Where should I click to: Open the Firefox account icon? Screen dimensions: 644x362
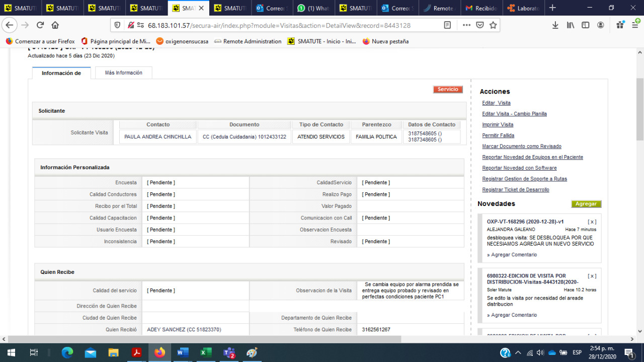pyautogui.click(x=601, y=25)
